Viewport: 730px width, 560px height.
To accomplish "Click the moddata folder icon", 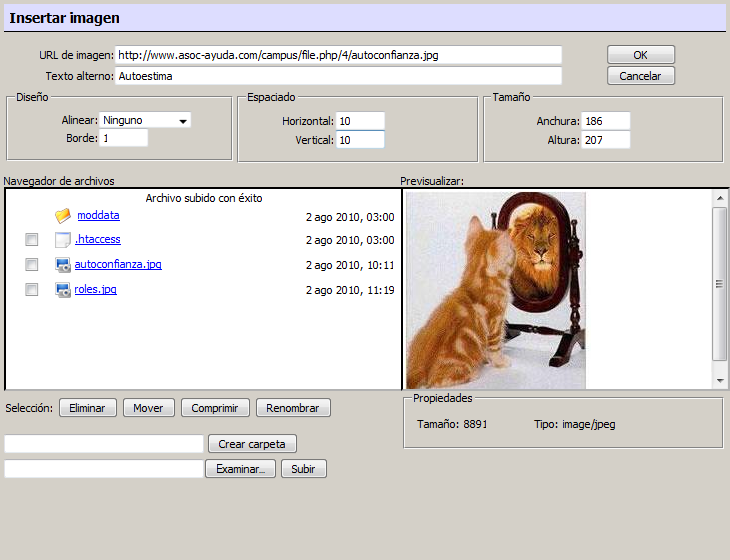I will click(x=63, y=216).
